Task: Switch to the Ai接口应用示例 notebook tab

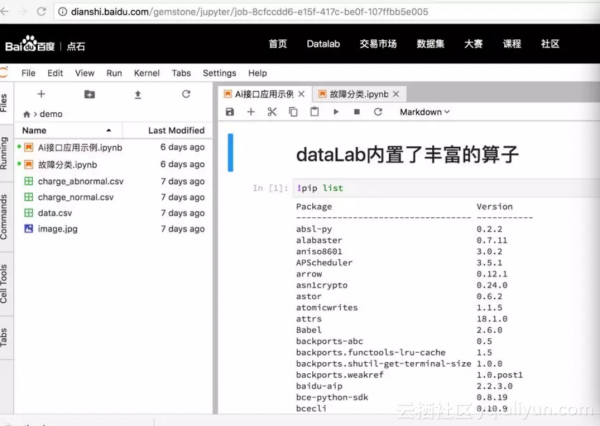Action: (x=264, y=94)
